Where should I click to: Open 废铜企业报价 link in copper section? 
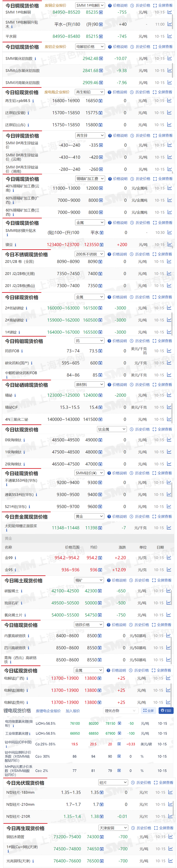55,5
